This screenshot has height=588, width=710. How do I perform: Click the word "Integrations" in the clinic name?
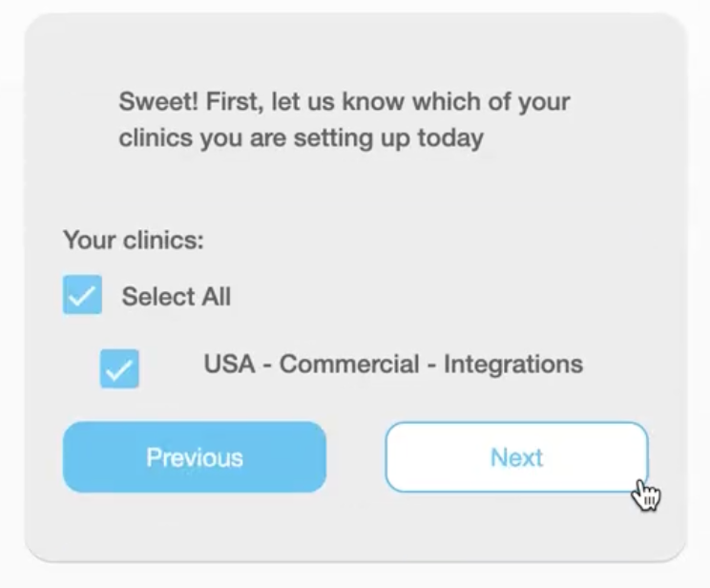tap(513, 366)
